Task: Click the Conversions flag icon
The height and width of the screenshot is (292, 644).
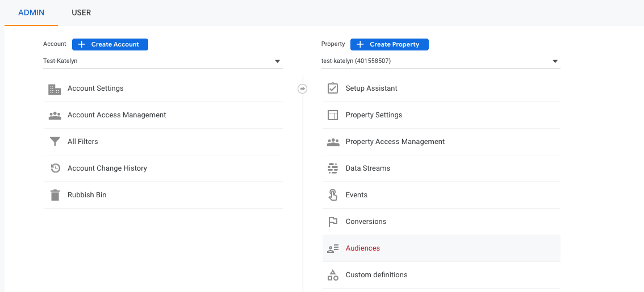Action: point(333,222)
